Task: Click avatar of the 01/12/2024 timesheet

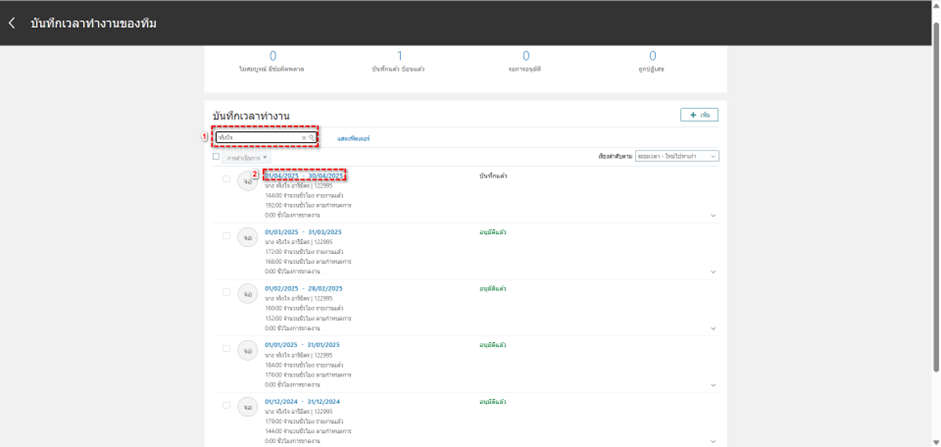Action: tap(247, 408)
